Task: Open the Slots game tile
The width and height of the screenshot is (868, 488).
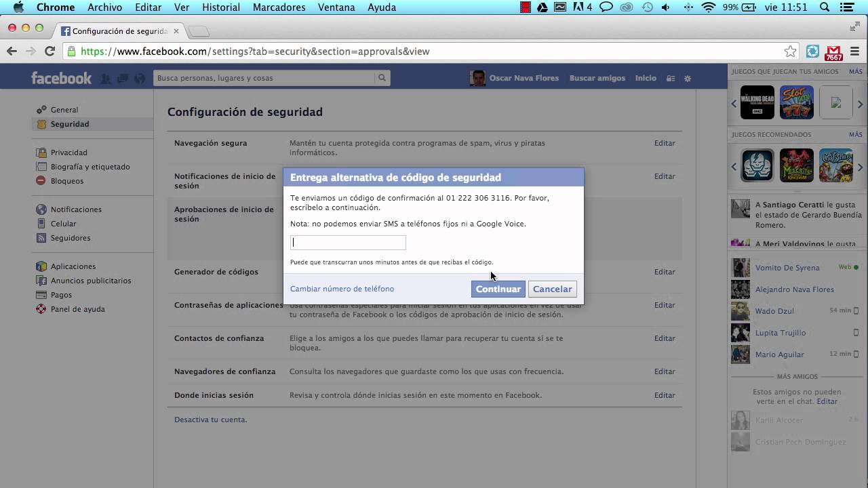Action: 797,103
